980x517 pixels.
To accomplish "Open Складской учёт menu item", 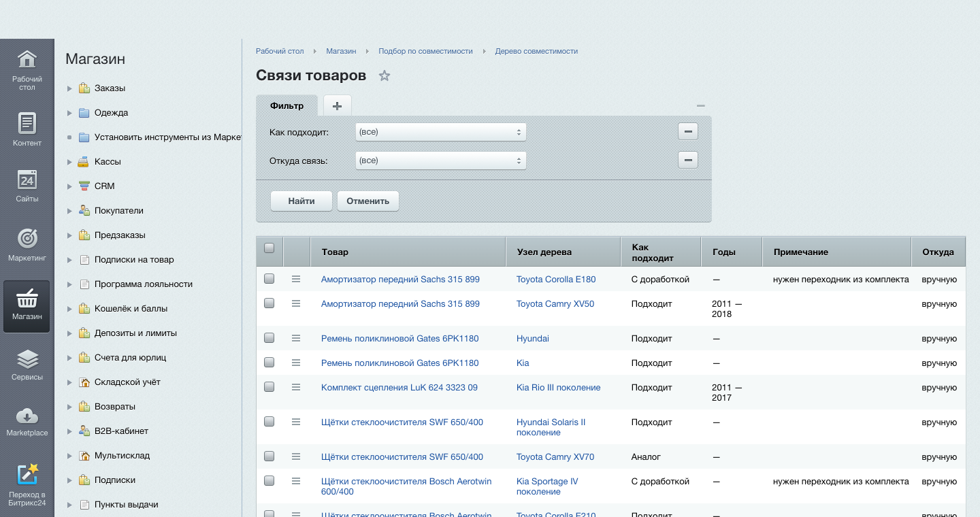I will (127, 382).
